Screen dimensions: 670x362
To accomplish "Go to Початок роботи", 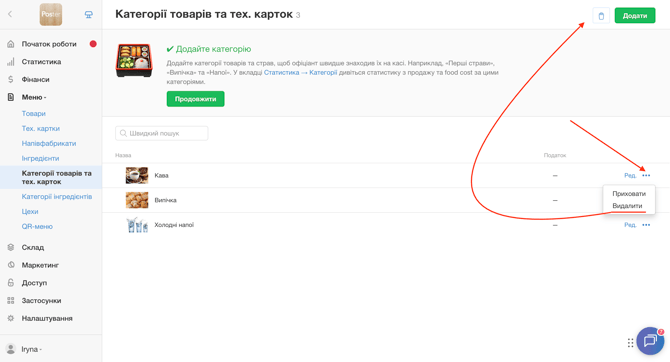I will [x=49, y=44].
